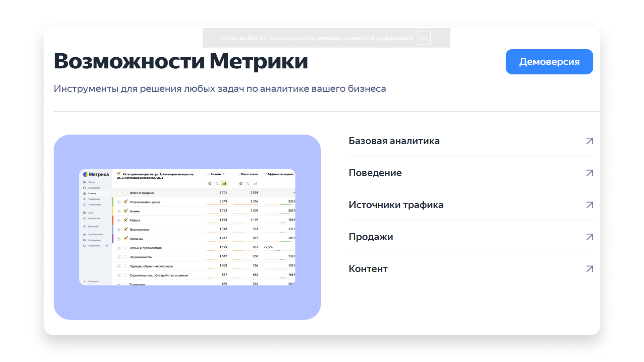
Task: Open the Базовая аналитика section
Action: 471,141
